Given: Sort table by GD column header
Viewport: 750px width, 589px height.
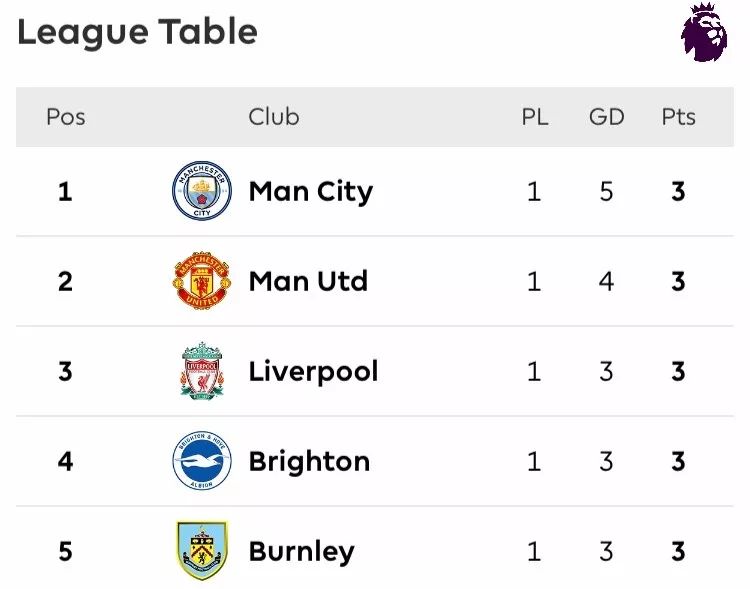Looking at the screenshot, I should (606, 117).
